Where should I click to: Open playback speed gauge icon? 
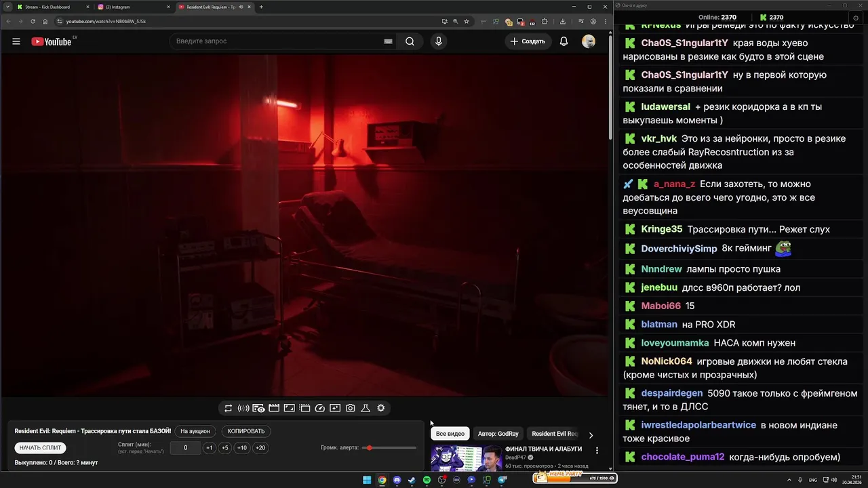pyautogui.click(x=320, y=408)
